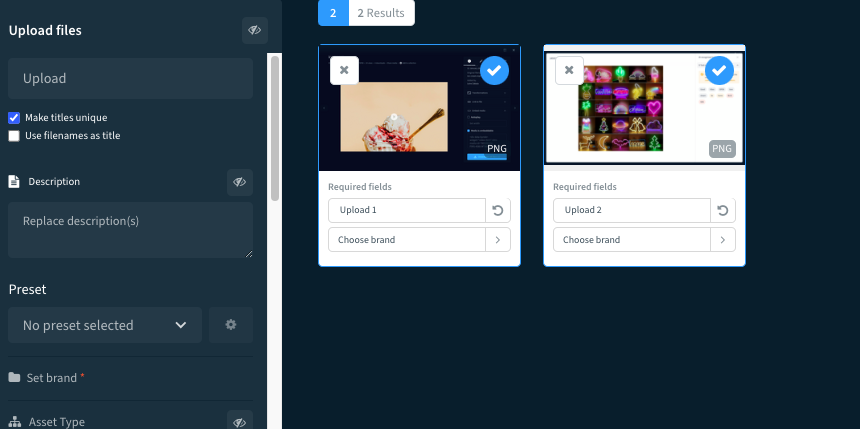Toggle Description field visibility eye icon
The width and height of the screenshot is (860, 429).
click(x=240, y=182)
